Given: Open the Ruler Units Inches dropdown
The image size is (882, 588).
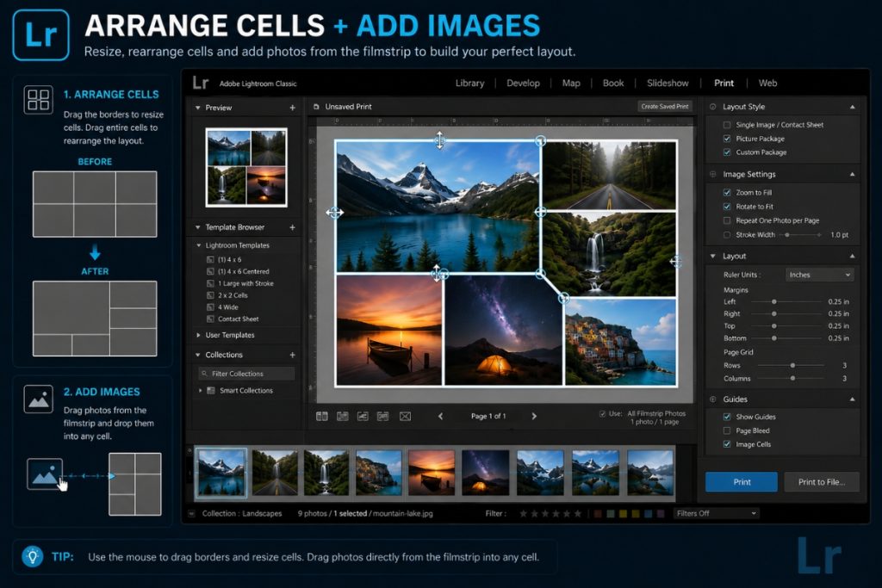Looking at the screenshot, I should [820, 275].
